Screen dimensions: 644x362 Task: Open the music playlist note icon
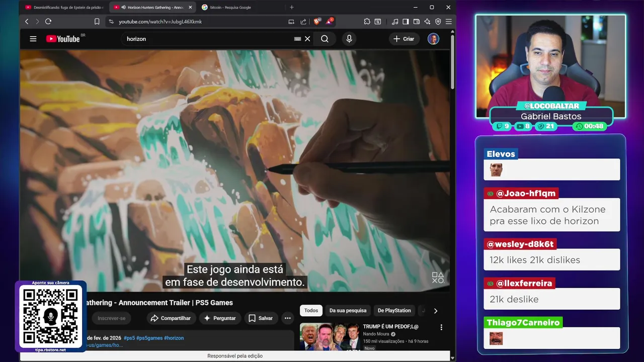point(395,22)
